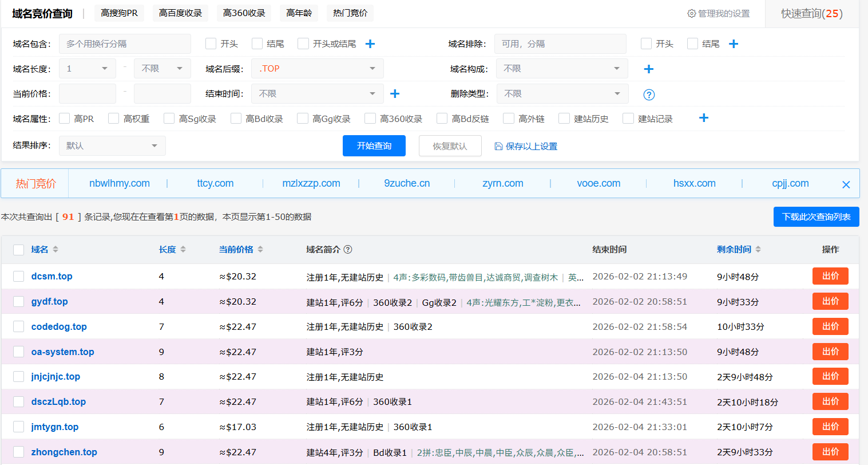
Task: Open help icon next to 删除类型
Action: click(649, 95)
